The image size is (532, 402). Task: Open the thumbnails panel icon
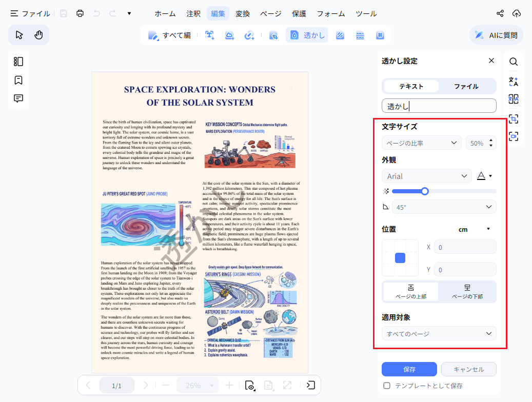(18, 62)
